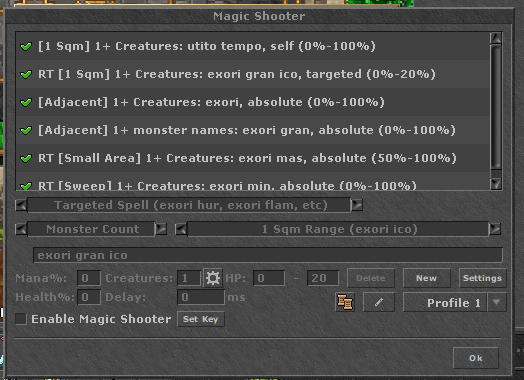Viewport: 524px width, 380px height.
Task: Select the exori gran monster names row
Action: click(x=253, y=130)
